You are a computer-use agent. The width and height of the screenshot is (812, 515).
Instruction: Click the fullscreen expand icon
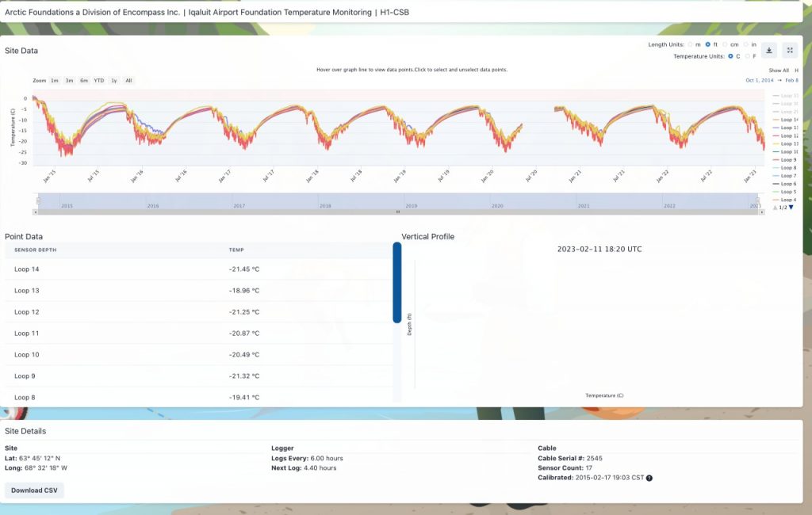[790, 50]
